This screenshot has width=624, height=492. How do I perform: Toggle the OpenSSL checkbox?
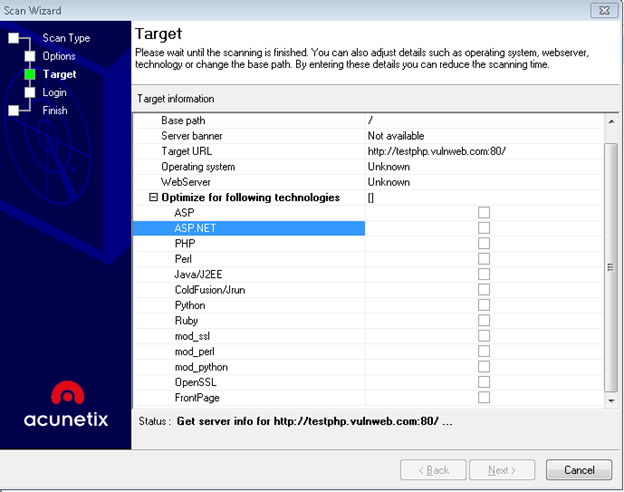484,382
